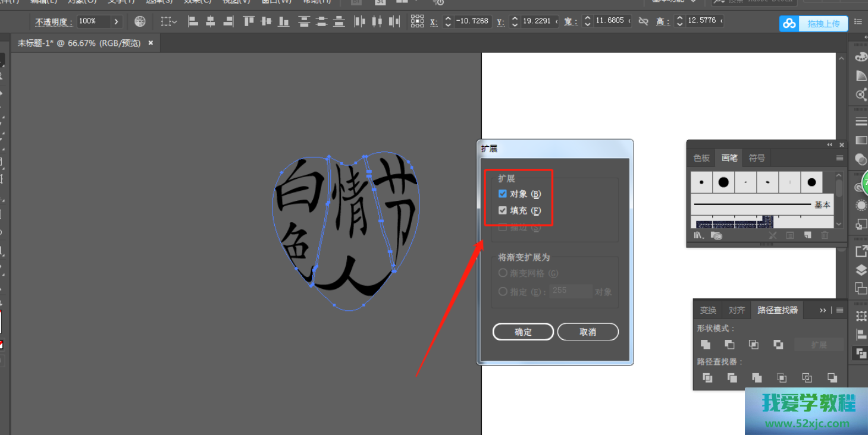
Task: Click the constrain width and height link icon
Action: (643, 21)
